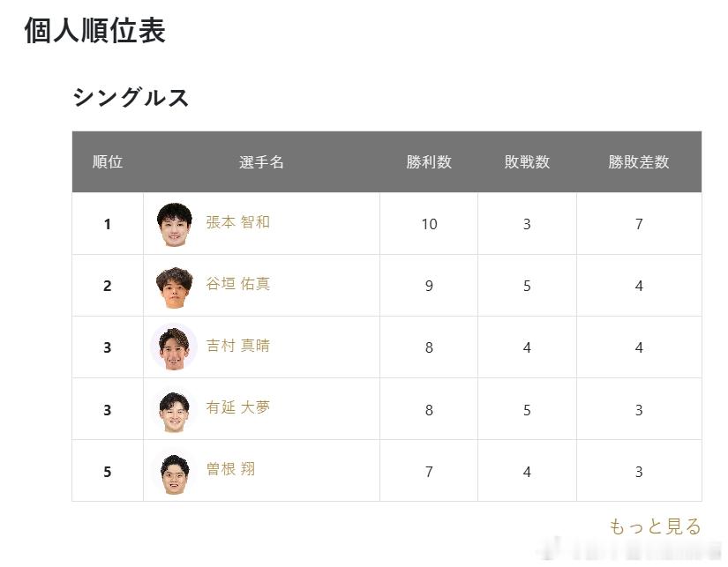Click 吉村 真晴's avatar photo

tap(174, 347)
